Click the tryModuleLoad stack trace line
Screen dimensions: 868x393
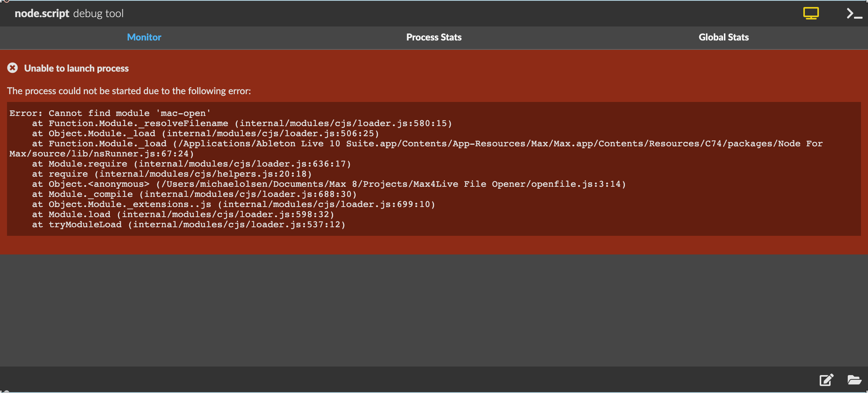189,225
